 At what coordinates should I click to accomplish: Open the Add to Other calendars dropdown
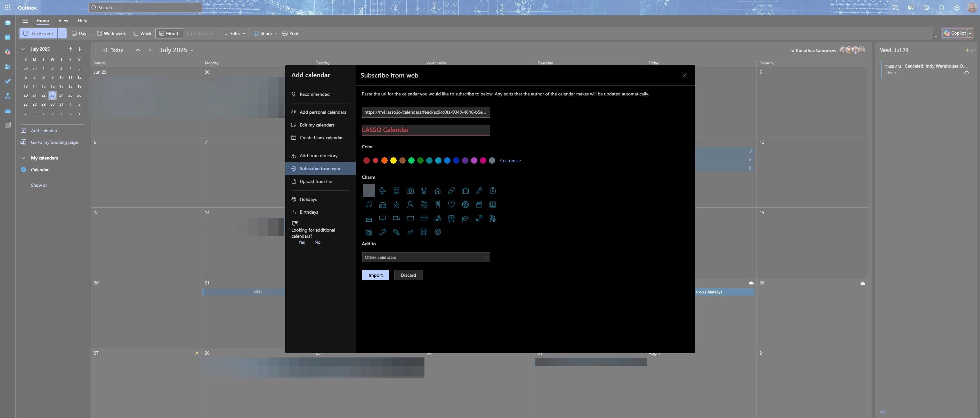pyautogui.click(x=426, y=257)
